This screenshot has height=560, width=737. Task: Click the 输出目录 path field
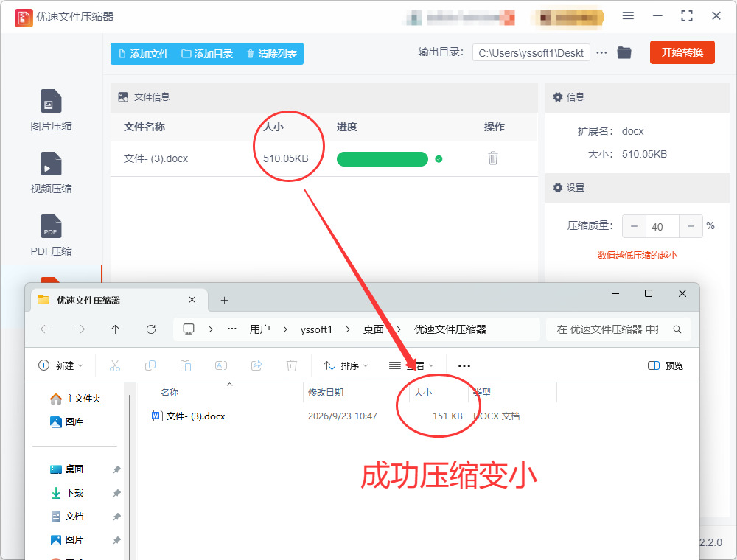(x=531, y=52)
